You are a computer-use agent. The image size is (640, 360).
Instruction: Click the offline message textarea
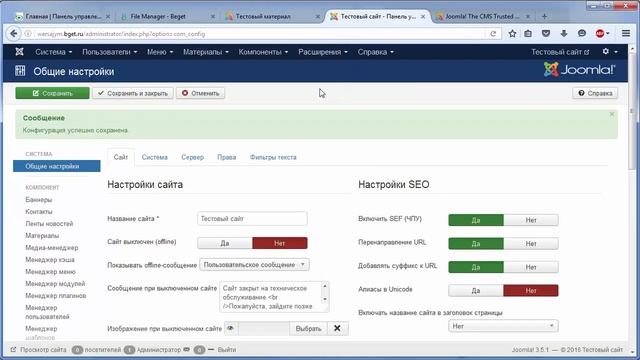274,297
